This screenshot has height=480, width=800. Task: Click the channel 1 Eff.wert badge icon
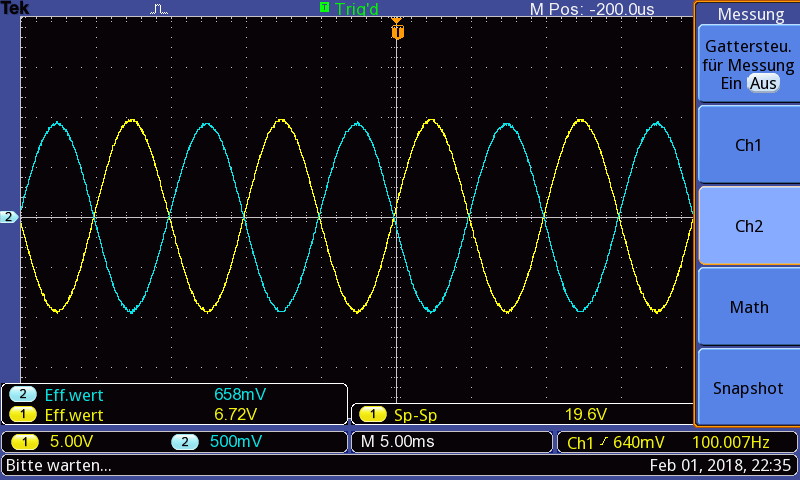[x=22, y=414]
